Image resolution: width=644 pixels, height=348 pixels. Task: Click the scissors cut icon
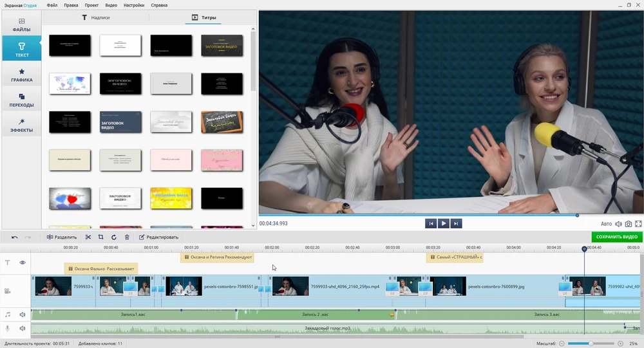[x=88, y=237]
